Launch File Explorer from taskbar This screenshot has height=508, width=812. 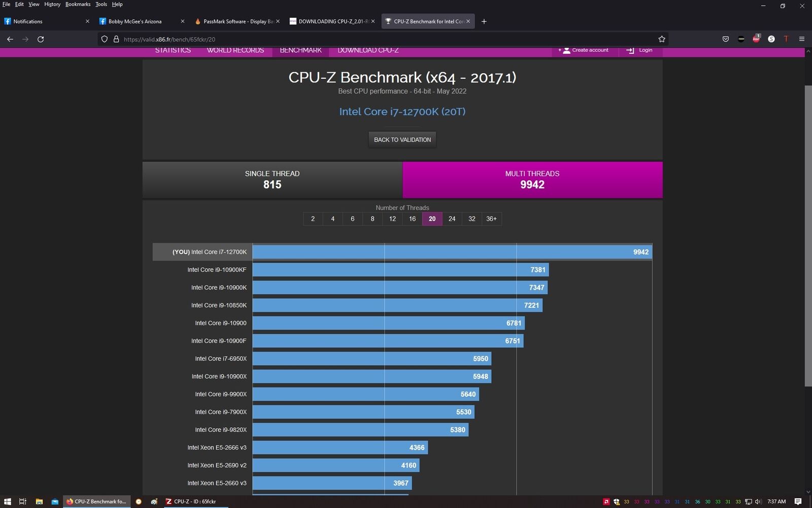[x=39, y=501]
